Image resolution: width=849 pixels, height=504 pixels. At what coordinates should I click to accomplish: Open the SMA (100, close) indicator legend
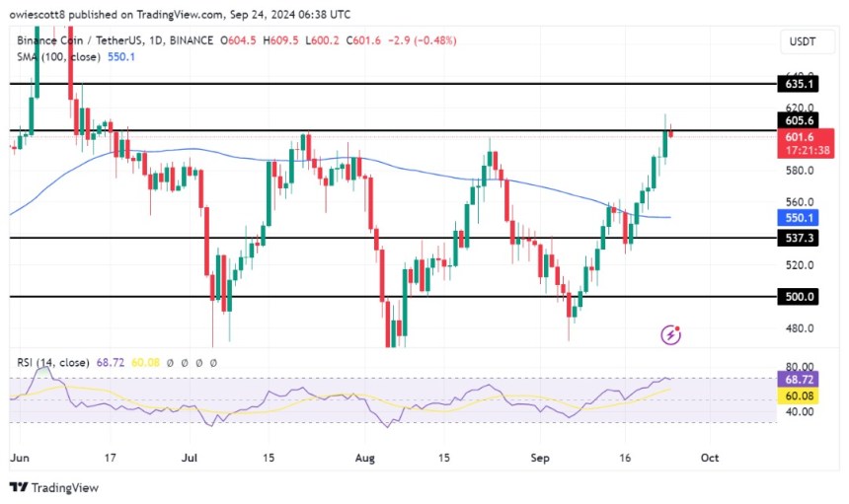(58, 57)
